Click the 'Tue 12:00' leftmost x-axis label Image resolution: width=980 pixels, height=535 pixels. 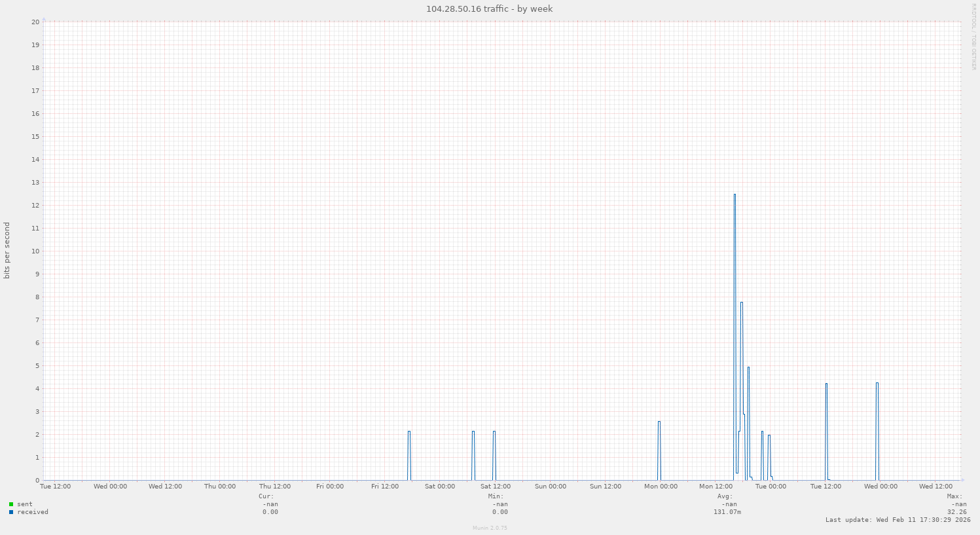(x=56, y=487)
